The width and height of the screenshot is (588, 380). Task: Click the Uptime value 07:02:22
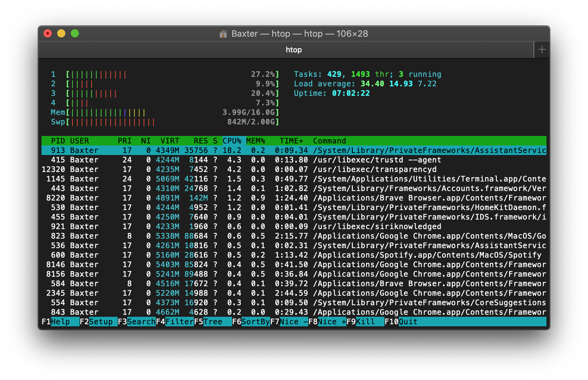(351, 93)
